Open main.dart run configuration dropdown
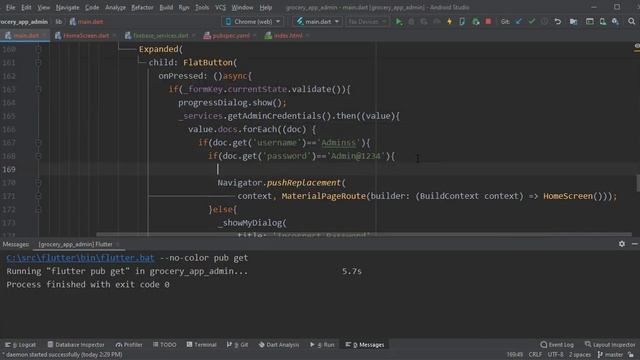Image resolution: width=640 pixels, height=360 pixels. tap(317, 22)
